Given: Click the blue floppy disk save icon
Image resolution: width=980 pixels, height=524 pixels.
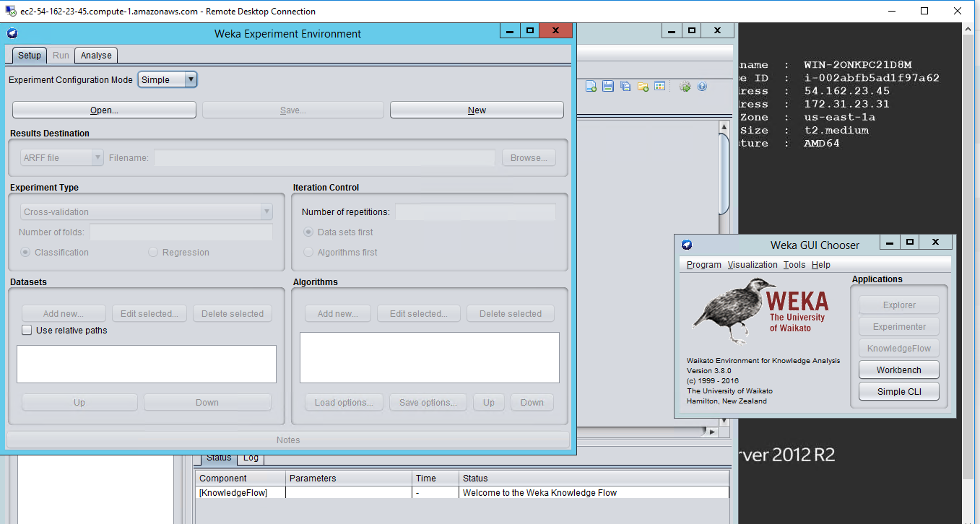Looking at the screenshot, I should [608, 87].
